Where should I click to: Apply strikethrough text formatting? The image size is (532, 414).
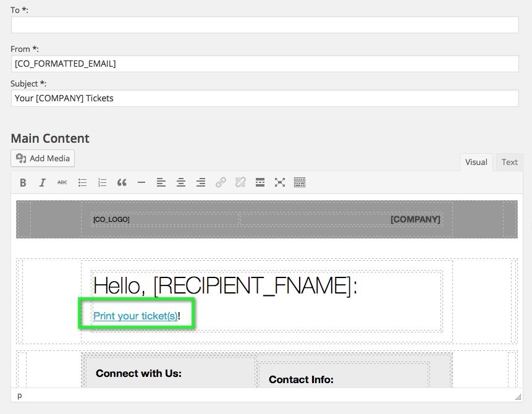pos(62,182)
